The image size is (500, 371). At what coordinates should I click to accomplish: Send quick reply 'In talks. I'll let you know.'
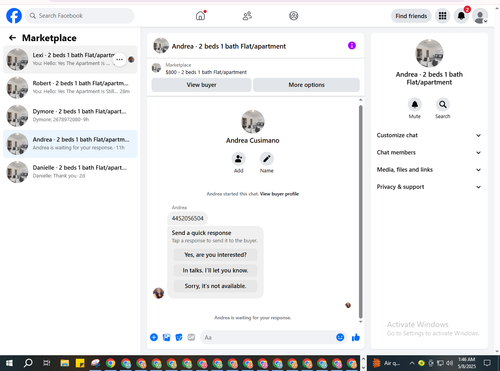point(215,270)
